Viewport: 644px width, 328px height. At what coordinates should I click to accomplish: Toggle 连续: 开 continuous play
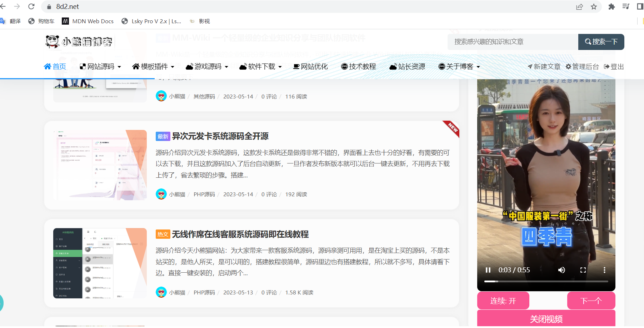pos(503,301)
